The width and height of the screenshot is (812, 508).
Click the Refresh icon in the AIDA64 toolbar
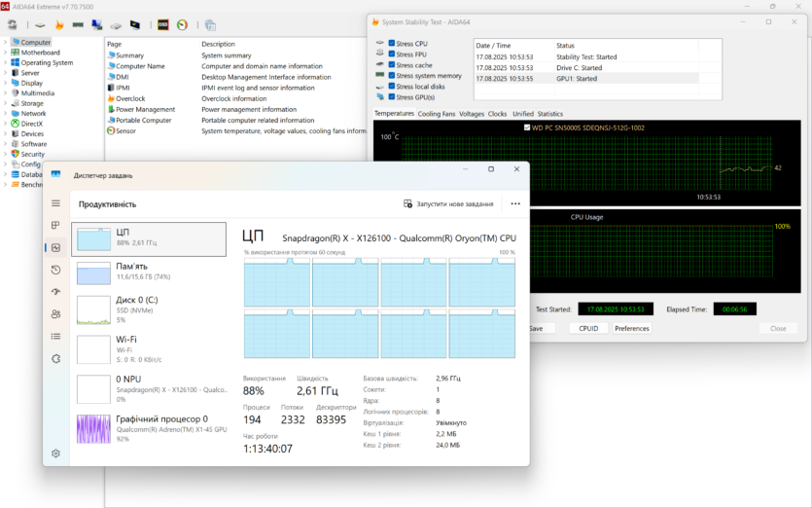[12, 25]
